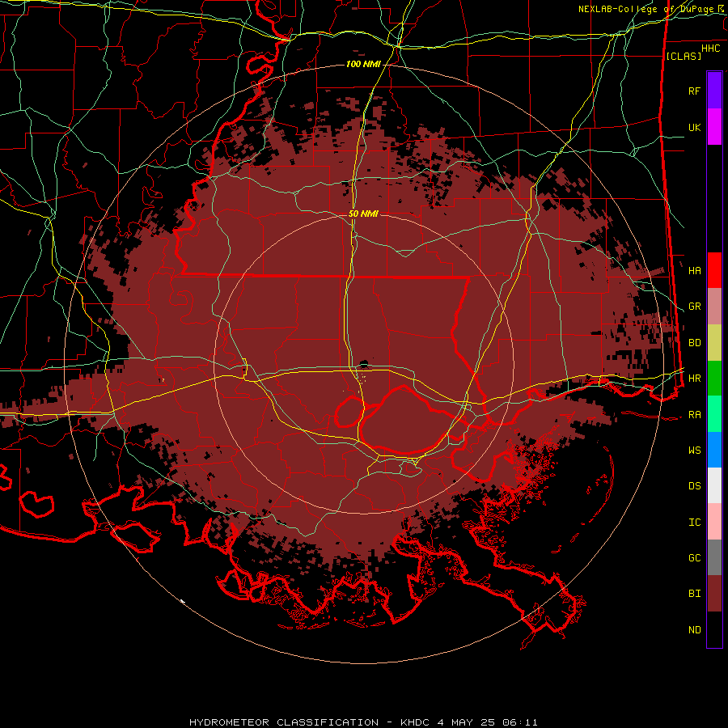Click the [CLAS] units label
The width and height of the screenshot is (728, 728).
click(x=684, y=56)
